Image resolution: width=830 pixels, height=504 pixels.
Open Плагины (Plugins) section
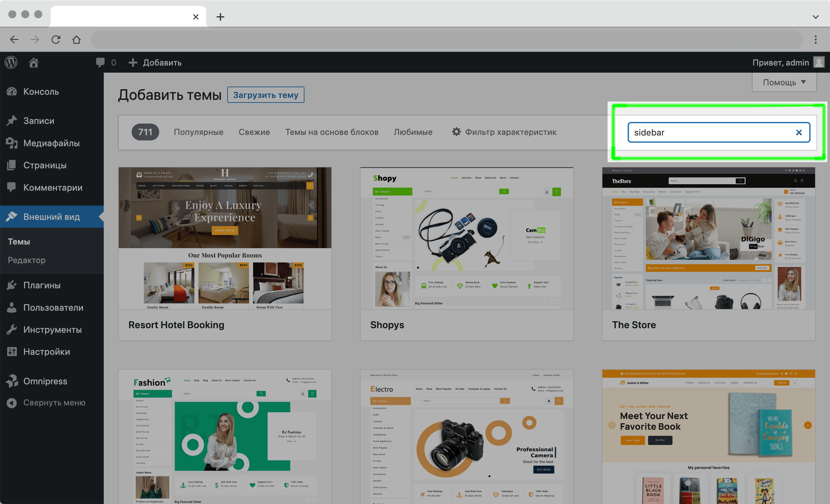tap(42, 285)
